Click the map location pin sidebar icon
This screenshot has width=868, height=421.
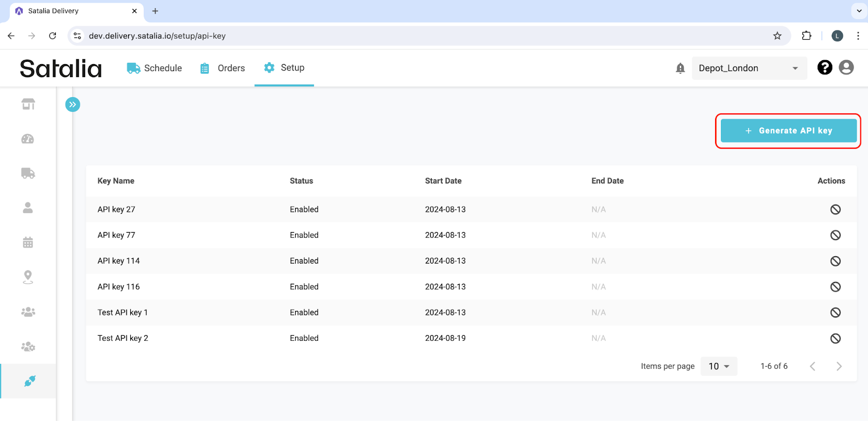28,277
